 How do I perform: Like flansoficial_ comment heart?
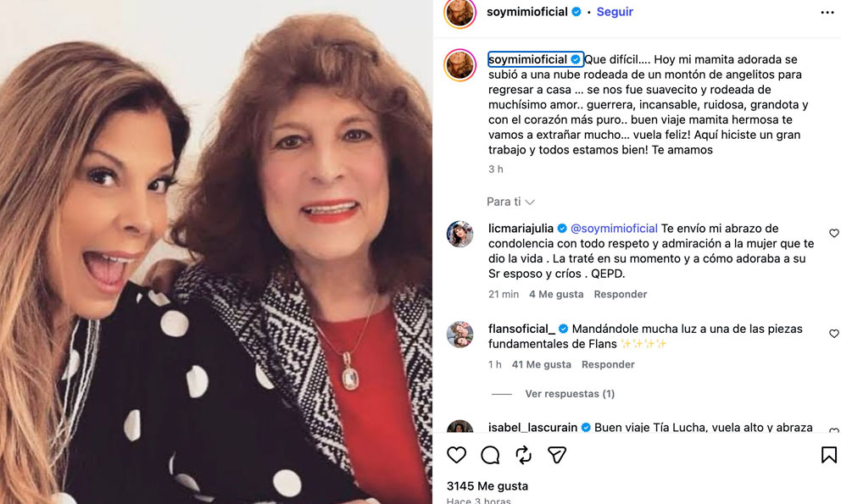pos(833,334)
